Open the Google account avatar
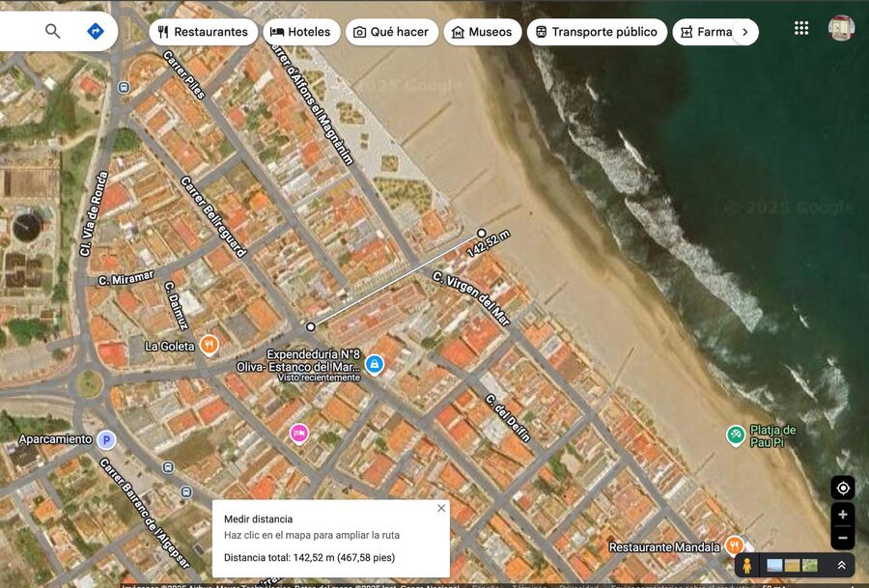Screen dimensions: 869x588 coord(841,28)
